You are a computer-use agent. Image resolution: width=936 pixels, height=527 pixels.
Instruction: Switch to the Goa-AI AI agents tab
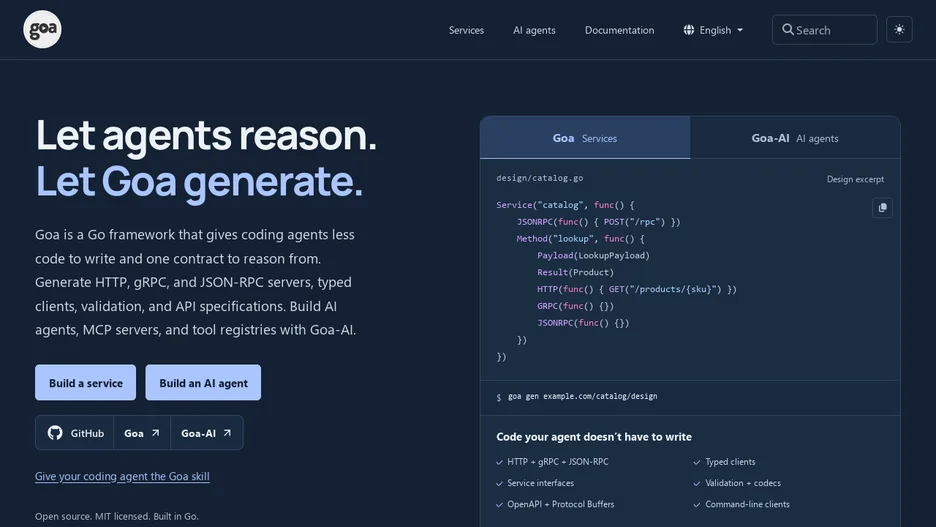(x=795, y=138)
